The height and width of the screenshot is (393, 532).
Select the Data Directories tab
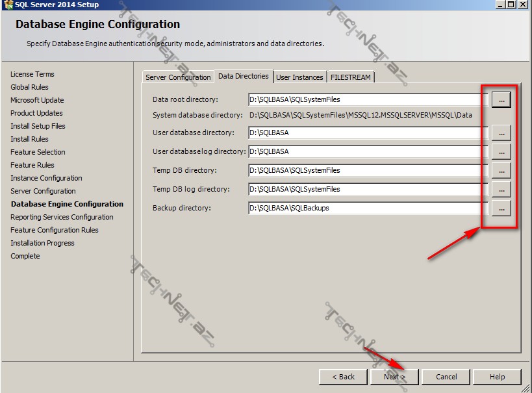point(244,76)
